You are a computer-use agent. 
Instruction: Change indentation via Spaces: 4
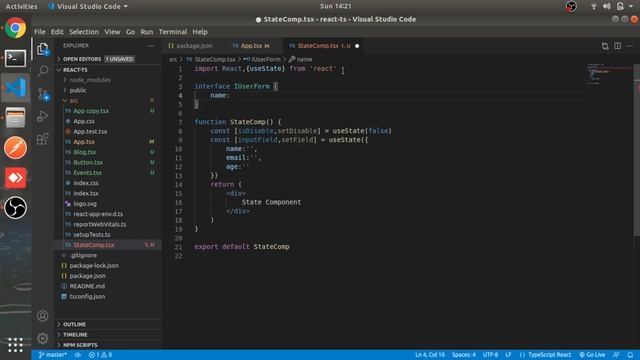point(464,355)
